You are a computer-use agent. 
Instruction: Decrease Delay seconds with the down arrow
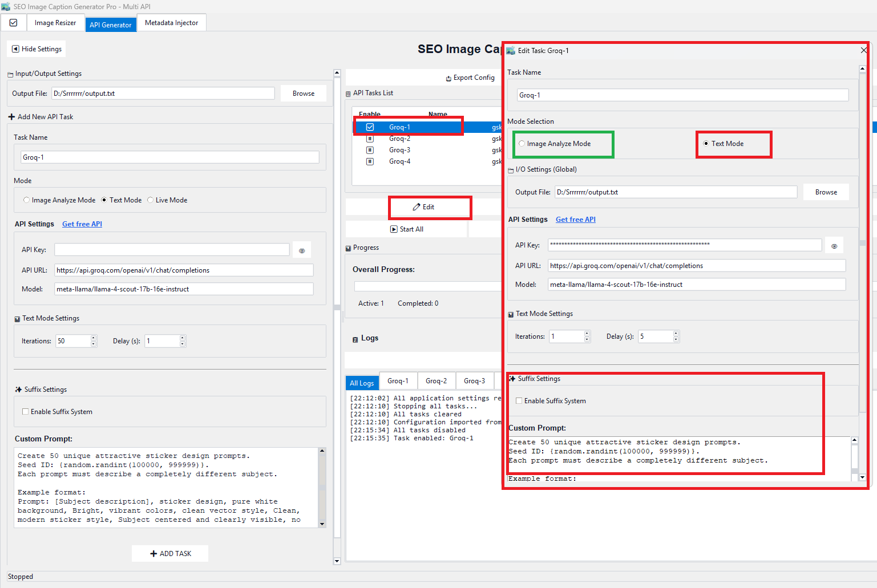pos(676,339)
